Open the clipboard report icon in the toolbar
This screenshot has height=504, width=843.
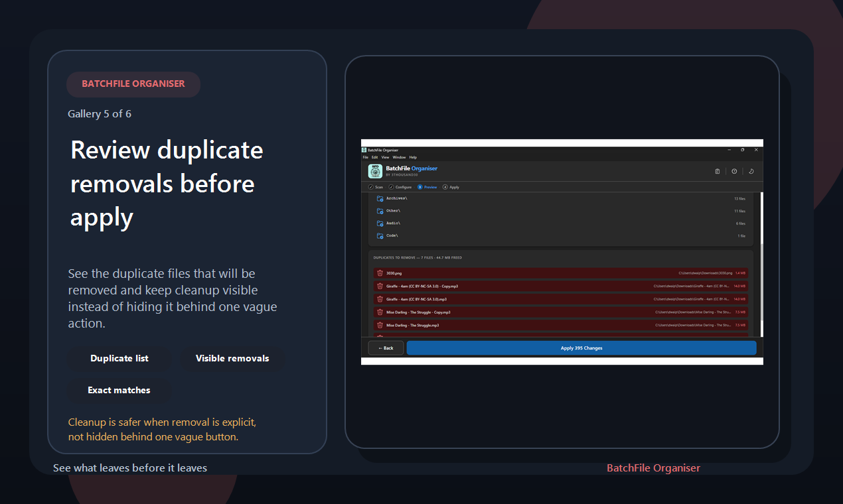tap(717, 171)
